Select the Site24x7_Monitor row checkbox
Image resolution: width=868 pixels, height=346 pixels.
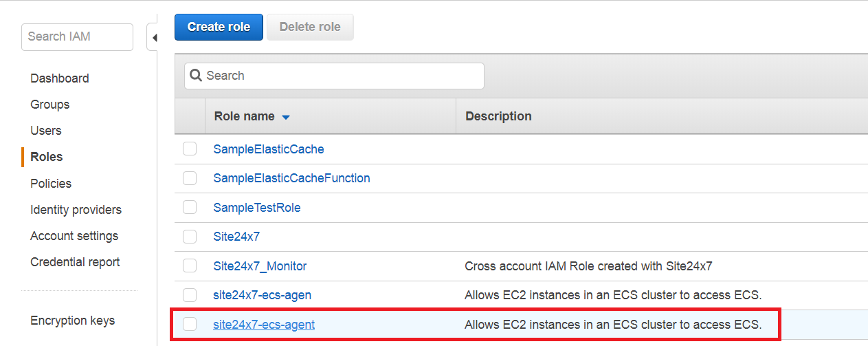pyautogui.click(x=190, y=266)
